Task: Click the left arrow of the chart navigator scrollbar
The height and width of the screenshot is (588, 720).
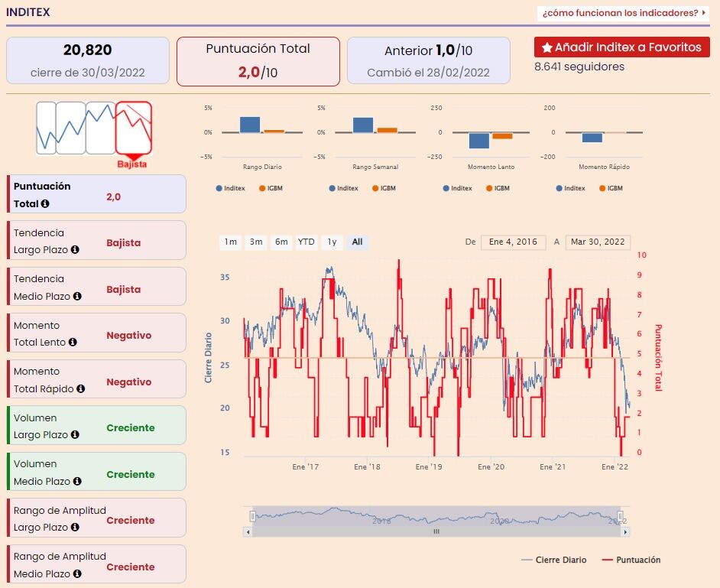Action: point(248,532)
